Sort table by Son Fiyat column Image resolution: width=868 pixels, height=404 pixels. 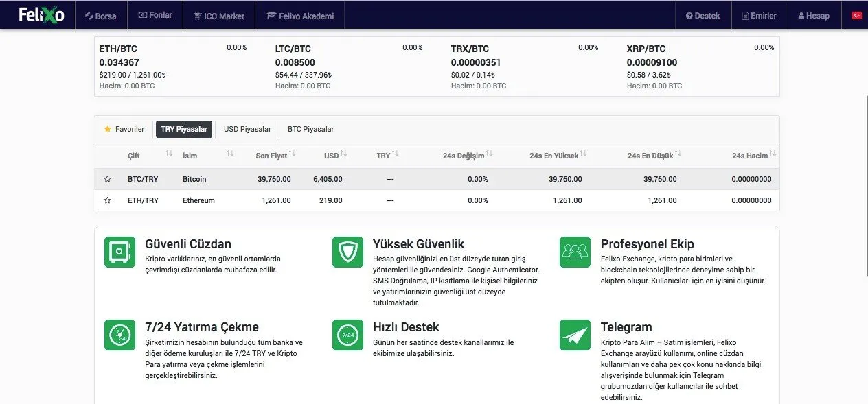275,156
